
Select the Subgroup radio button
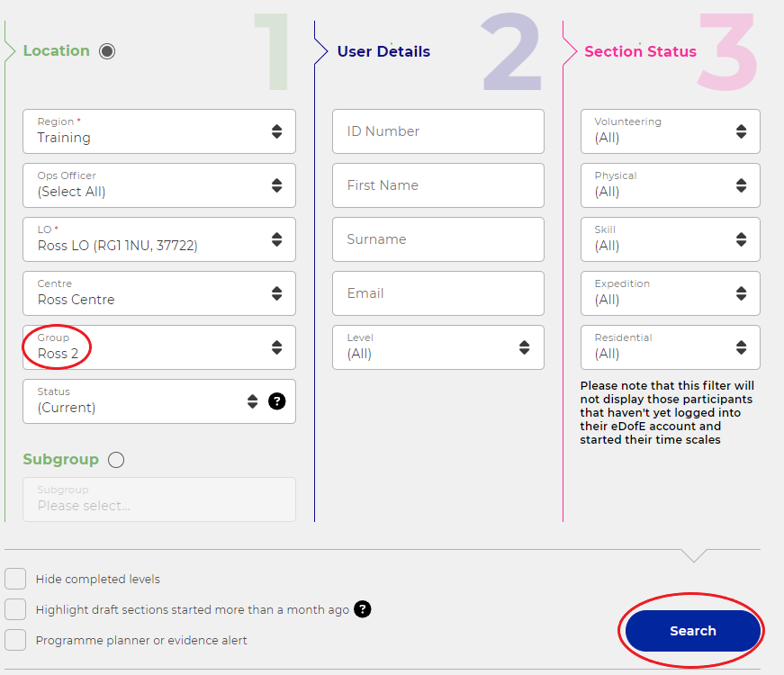pyautogui.click(x=116, y=460)
